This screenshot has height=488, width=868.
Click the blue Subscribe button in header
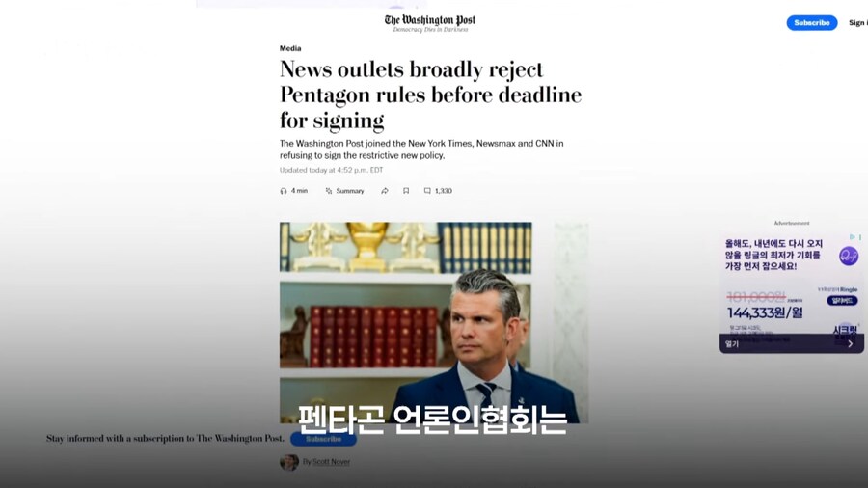tap(811, 23)
